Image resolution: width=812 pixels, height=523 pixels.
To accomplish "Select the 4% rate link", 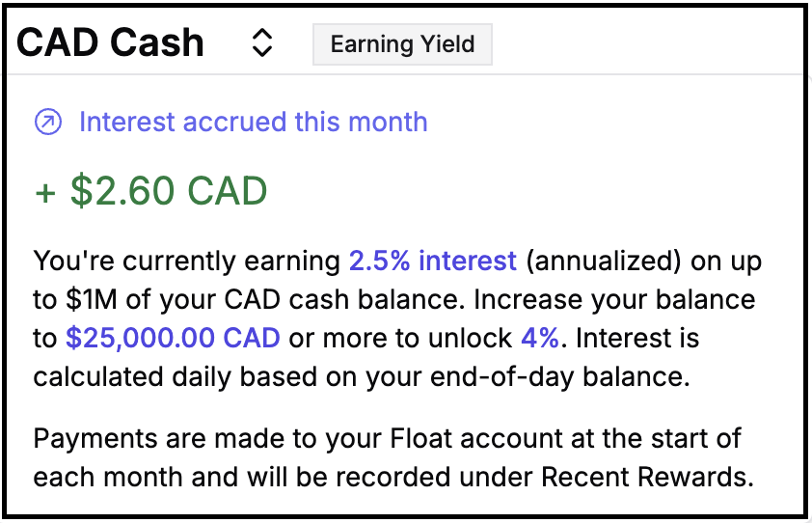I will coord(539,338).
